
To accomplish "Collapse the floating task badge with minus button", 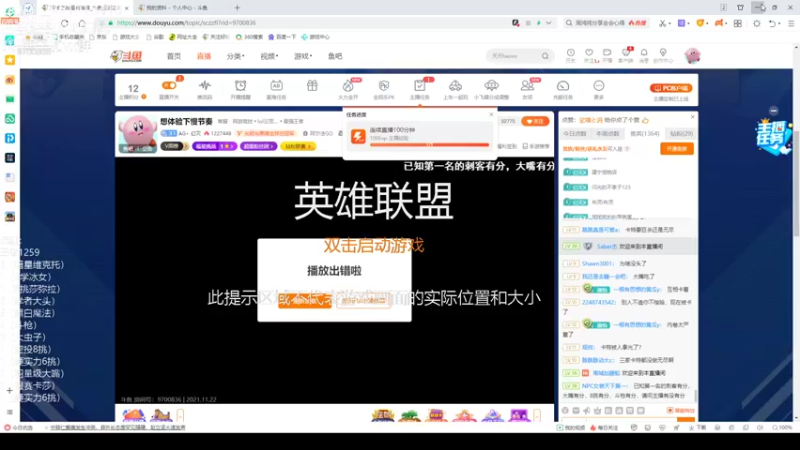I will (773, 111).
